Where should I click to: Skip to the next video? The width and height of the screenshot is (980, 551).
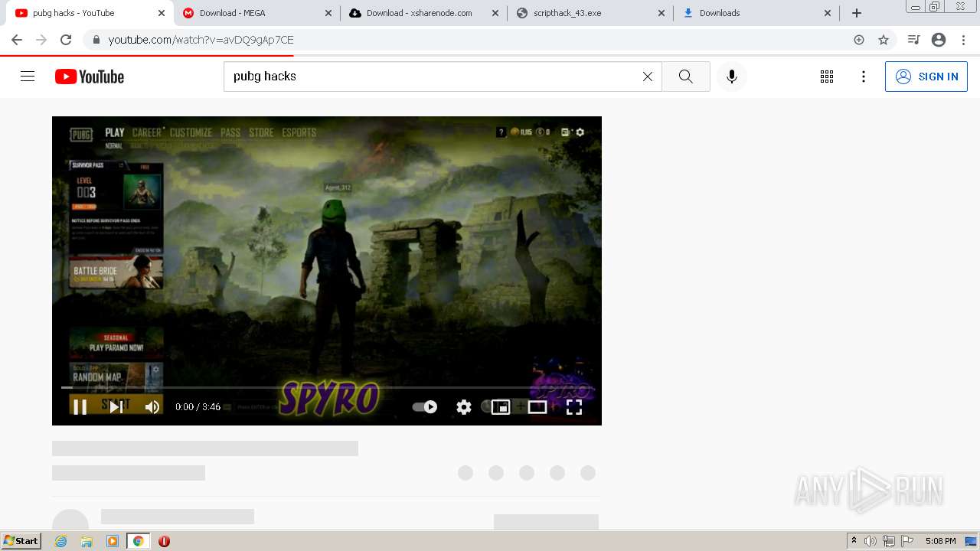(x=116, y=407)
